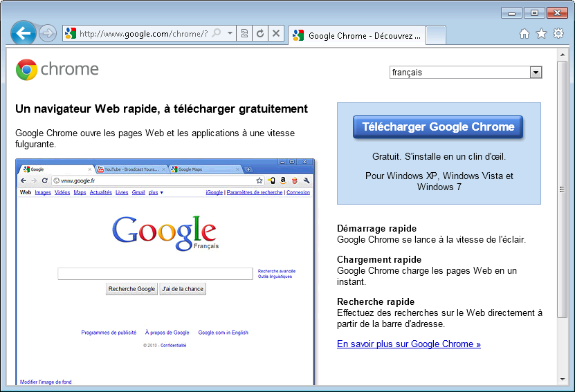Screen dimensions: 575x392
Task: Go back with the blue back arrow
Action: [x=23, y=33]
